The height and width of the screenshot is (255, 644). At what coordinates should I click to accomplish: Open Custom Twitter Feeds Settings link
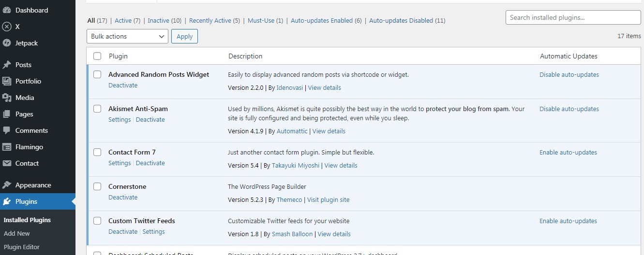154,231
